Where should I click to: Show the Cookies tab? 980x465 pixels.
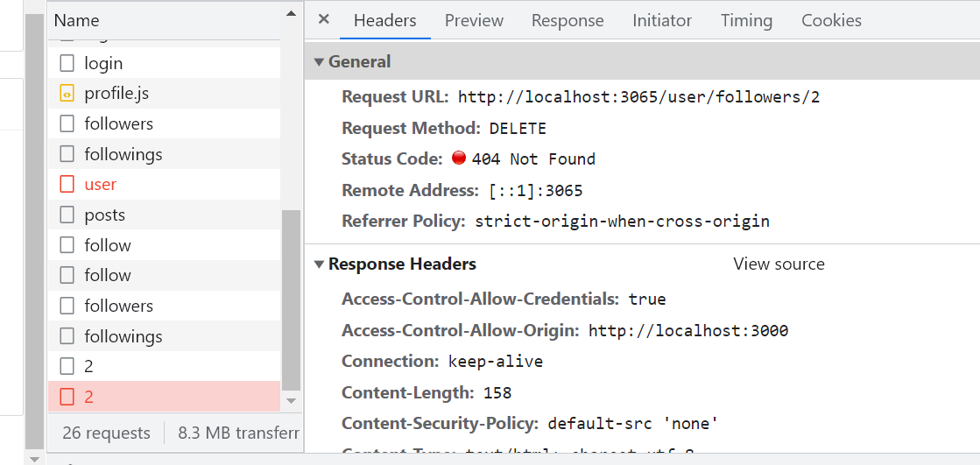[x=831, y=20]
